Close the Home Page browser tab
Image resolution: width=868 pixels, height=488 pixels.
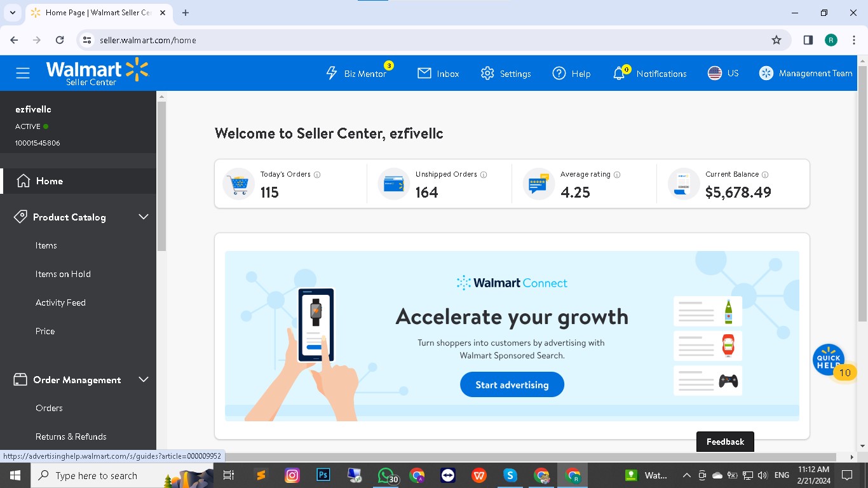click(161, 13)
